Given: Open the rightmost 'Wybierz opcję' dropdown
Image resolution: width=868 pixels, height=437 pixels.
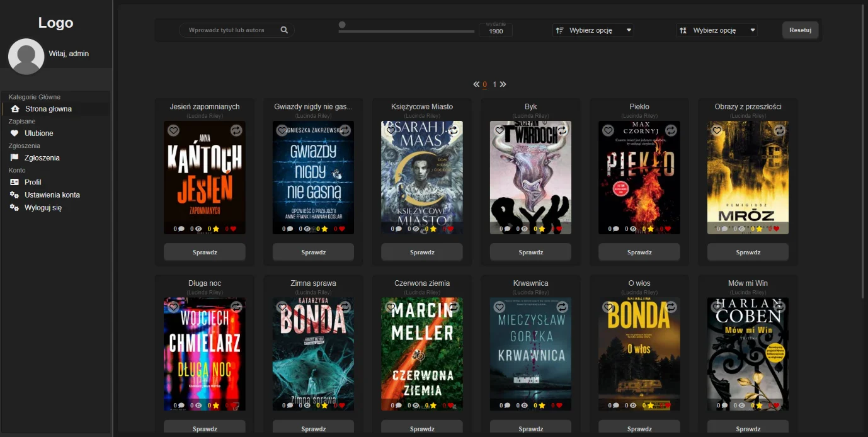Looking at the screenshot, I should coord(717,30).
